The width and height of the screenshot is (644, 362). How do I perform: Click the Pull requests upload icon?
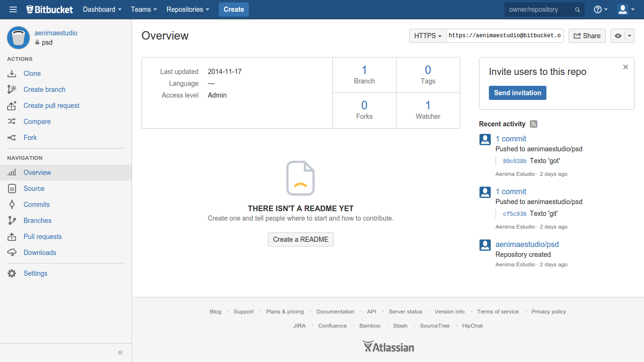click(13, 237)
